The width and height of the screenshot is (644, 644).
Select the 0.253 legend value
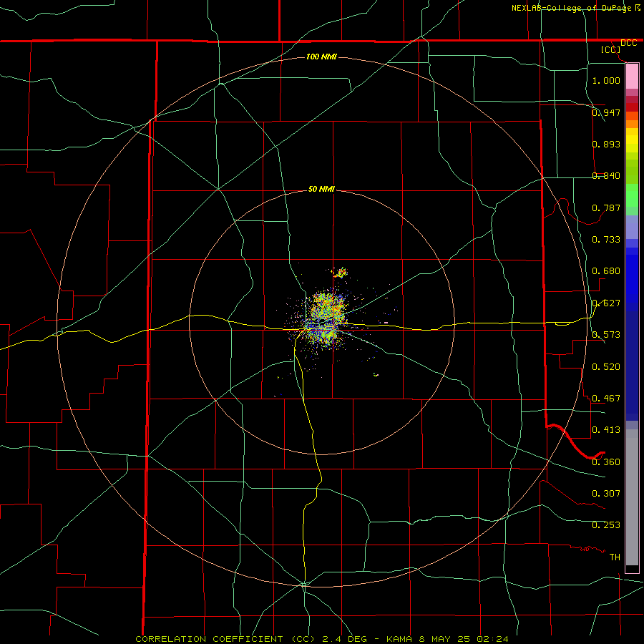[606, 525]
